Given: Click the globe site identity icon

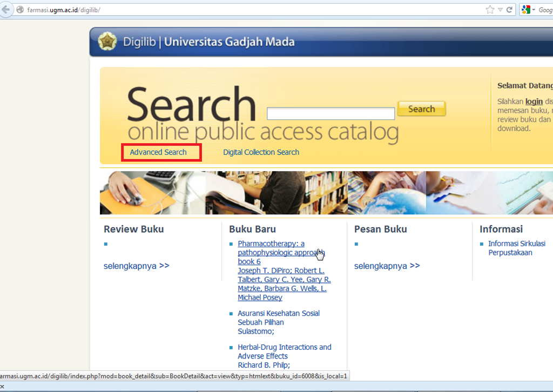Looking at the screenshot, I should click(x=21, y=10).
